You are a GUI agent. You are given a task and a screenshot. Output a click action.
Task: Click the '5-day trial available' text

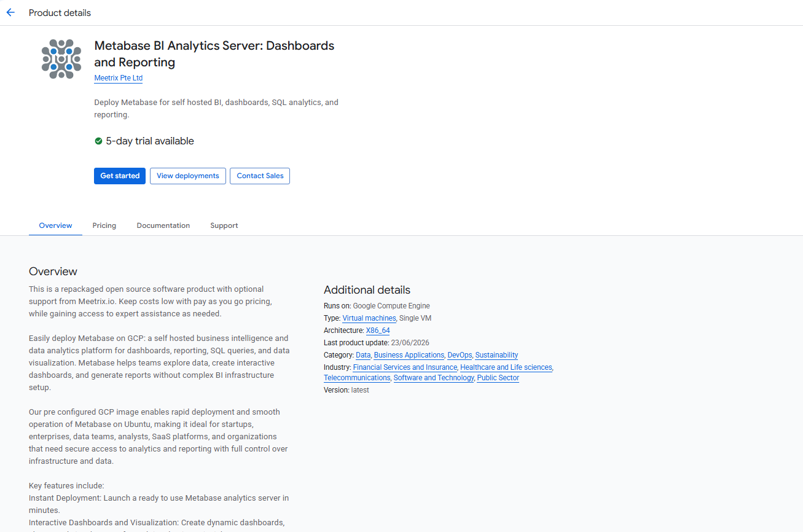(x=150, y=141)
